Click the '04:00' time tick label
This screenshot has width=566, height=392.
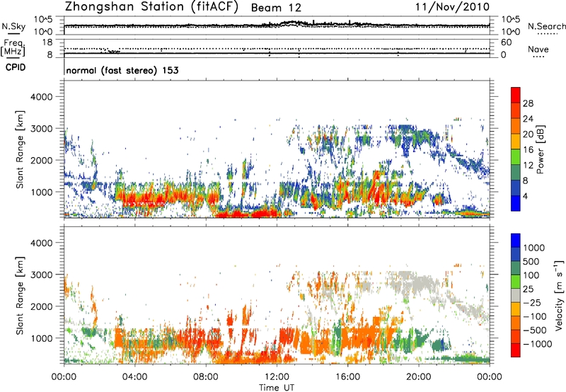[134, 377]
